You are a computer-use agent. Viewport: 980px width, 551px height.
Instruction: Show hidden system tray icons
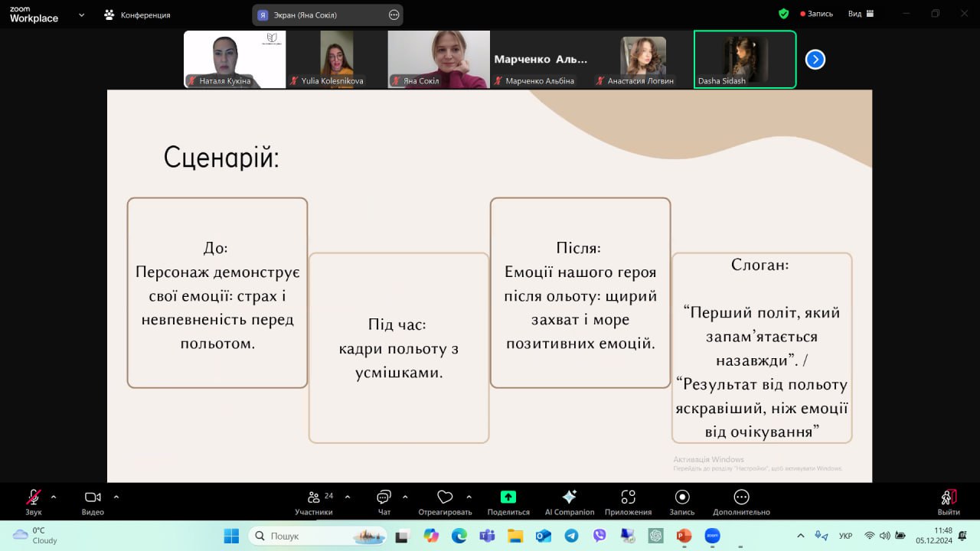pos(801,536)
